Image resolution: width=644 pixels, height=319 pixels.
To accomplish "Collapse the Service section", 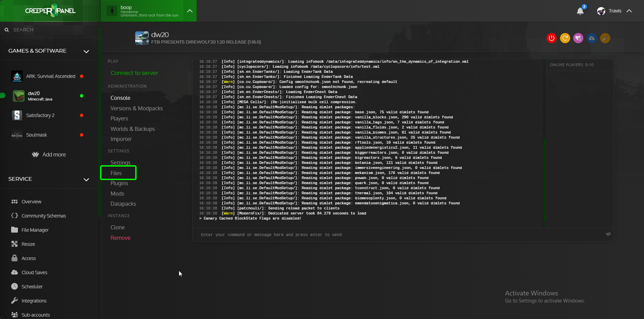I will [86, 179].
